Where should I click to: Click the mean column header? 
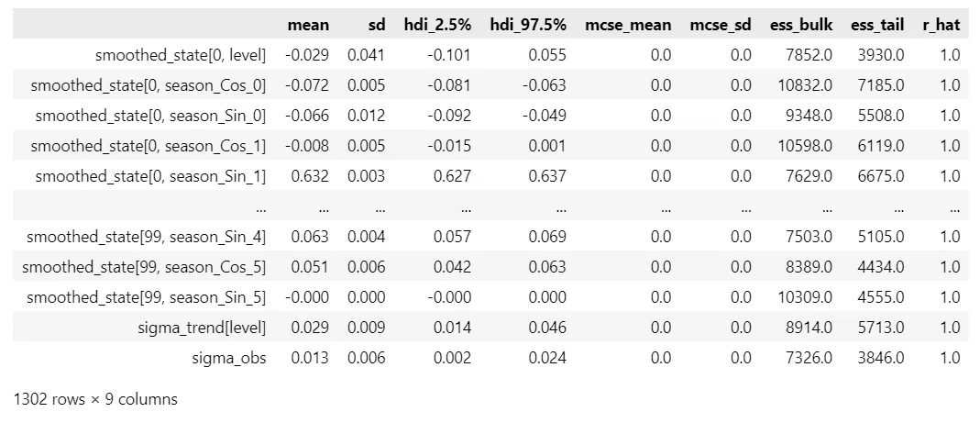[308, 25]
